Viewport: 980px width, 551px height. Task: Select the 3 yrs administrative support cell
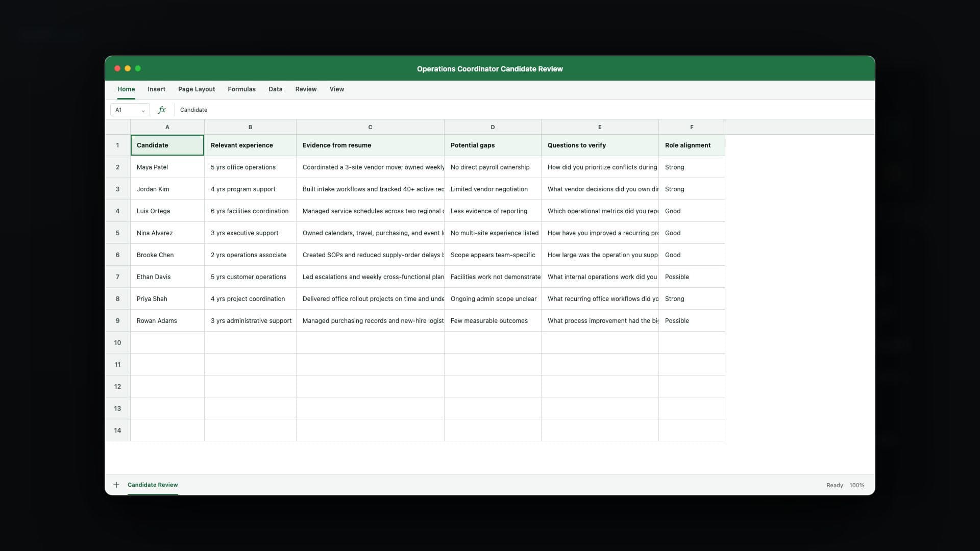[250, 321]
